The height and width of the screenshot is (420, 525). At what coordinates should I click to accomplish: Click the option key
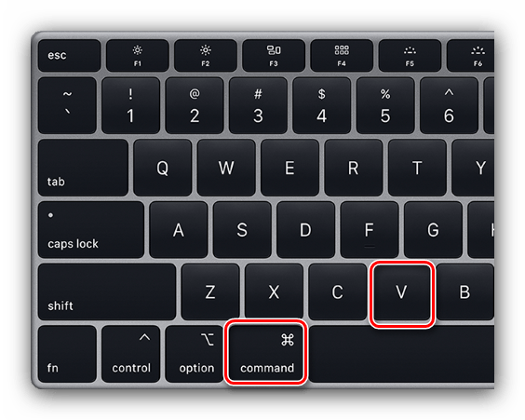tap(195, 354)
